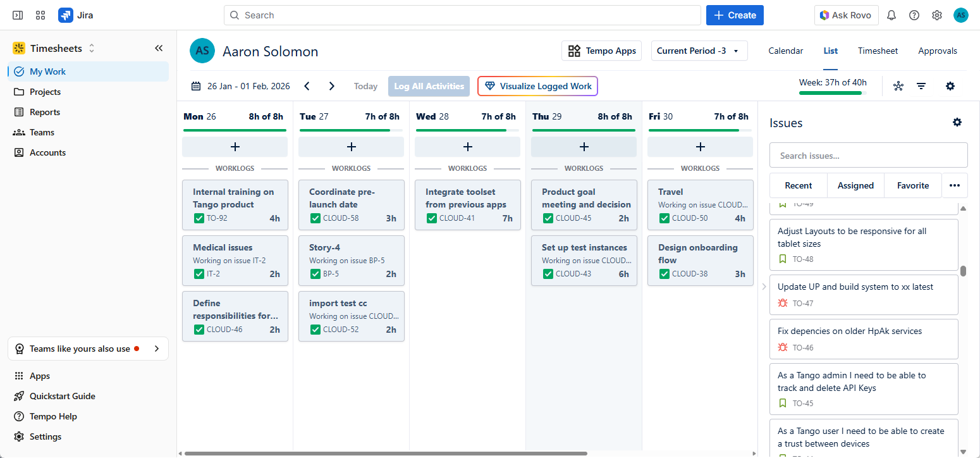Open the timesheet view settings gear icon
Screen dimensions: 980x458
[x=950, y=85]
